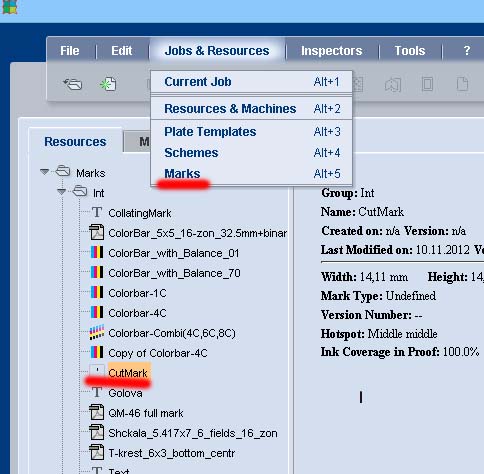Click the ColorBar_with_Balance_01 color bar icon
Viewport: 484px width, 474px height.
tap(97, 252)
